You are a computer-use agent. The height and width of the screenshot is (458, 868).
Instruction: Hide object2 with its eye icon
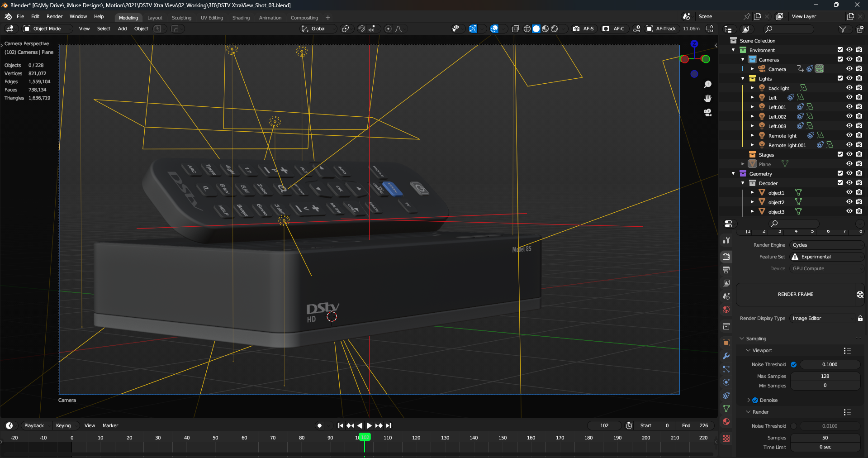point(849,202)
